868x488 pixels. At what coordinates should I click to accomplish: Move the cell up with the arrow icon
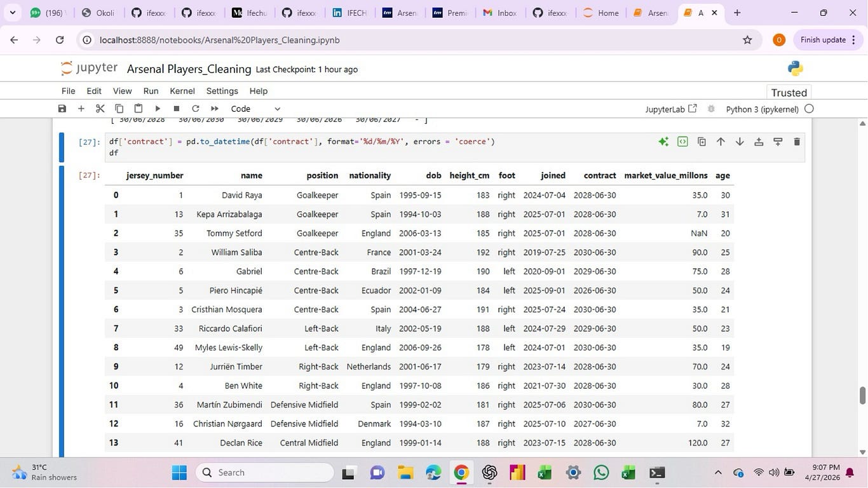pos(721,142)
